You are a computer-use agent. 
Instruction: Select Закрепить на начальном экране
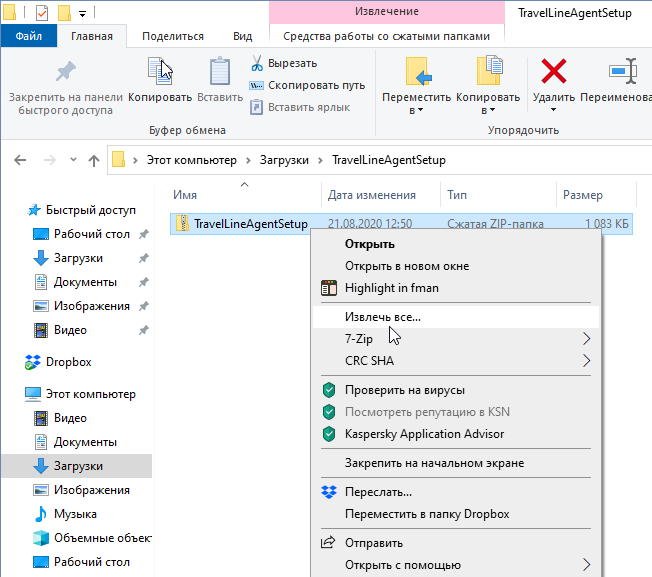pyautogui.click(x=456, y=463)
